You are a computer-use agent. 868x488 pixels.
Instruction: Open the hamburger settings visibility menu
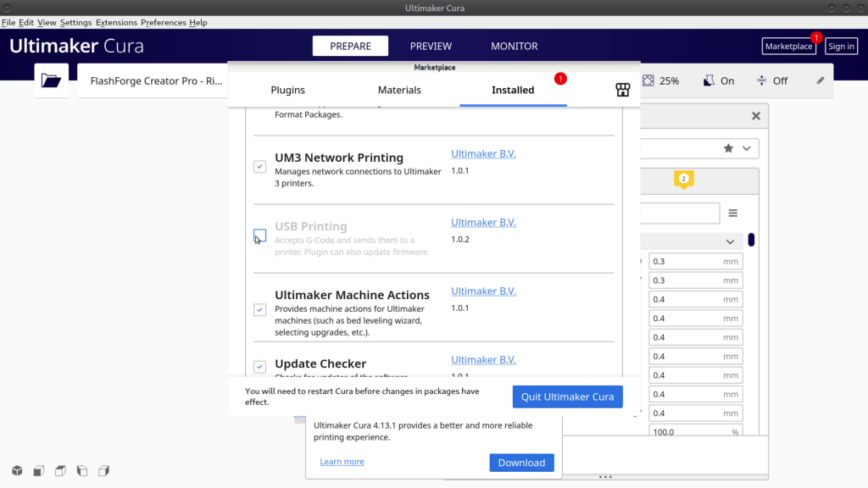pos(733,213)
